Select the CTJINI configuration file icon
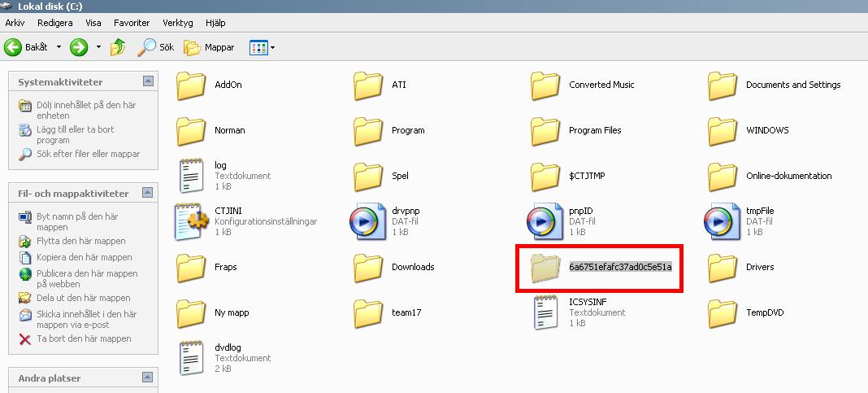Image resolution: width=868 pixels, height=393 pixels. click(191, 221)
